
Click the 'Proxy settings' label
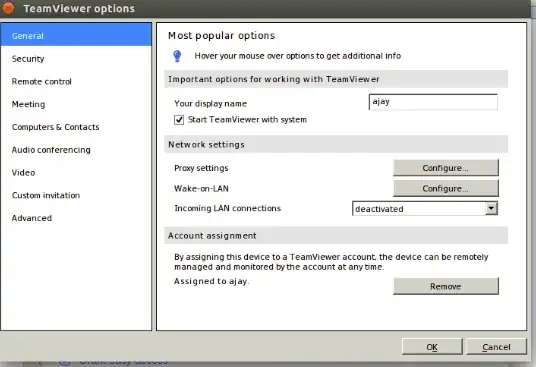point(201,168)
